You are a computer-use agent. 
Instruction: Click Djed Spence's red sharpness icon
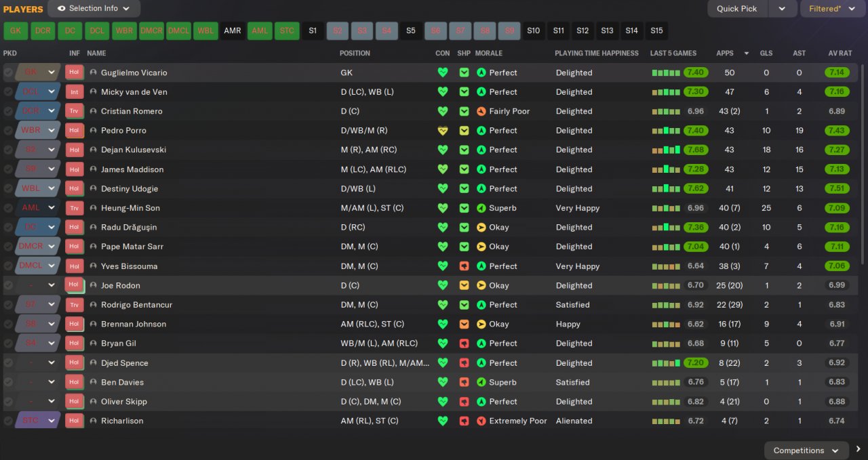(465, 363)
